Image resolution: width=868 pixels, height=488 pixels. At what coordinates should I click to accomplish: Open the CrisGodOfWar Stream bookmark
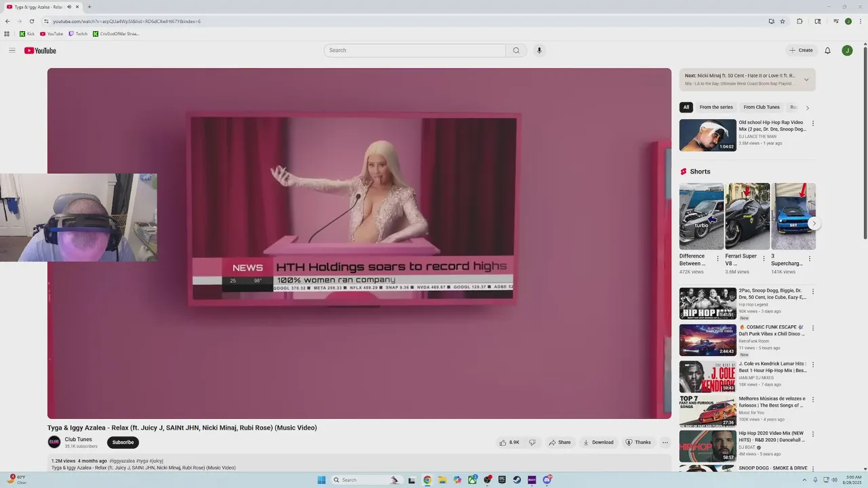(116, 34)
